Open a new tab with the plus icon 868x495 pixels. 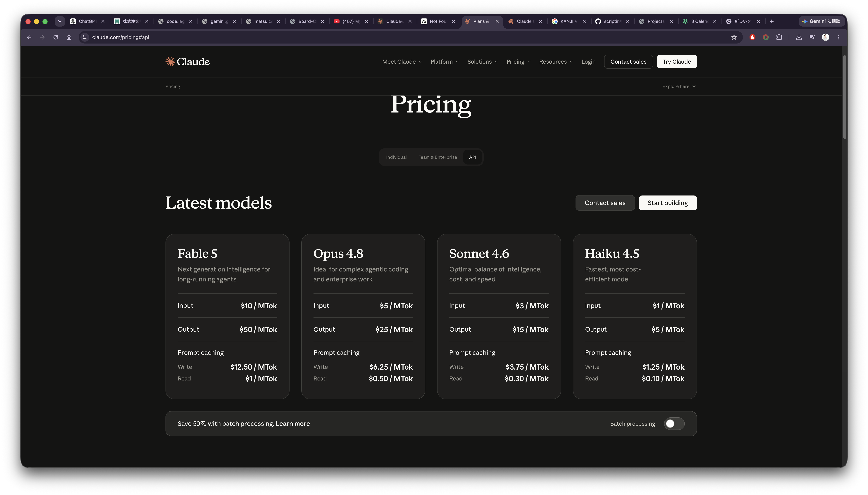tap(772, 21)
